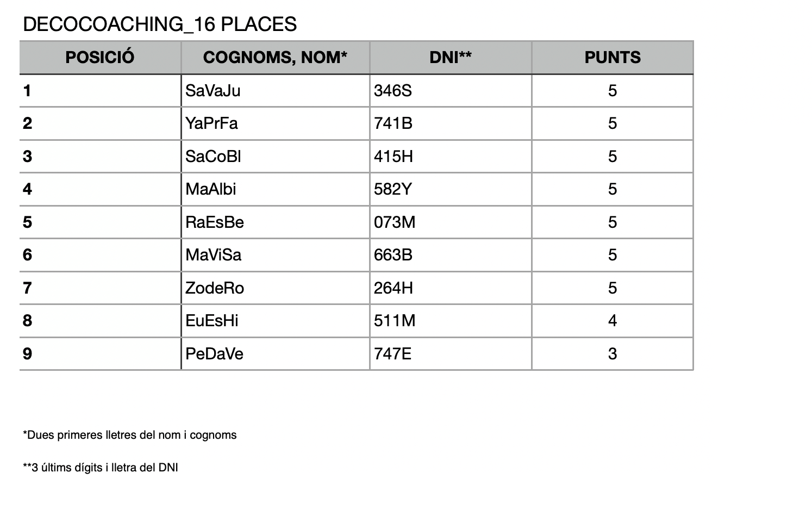Viewport: 812px width, 510px height.
Task: Click the points value 3 for PeDaVe
Action: pyautogui.click(x=613, y=354)
